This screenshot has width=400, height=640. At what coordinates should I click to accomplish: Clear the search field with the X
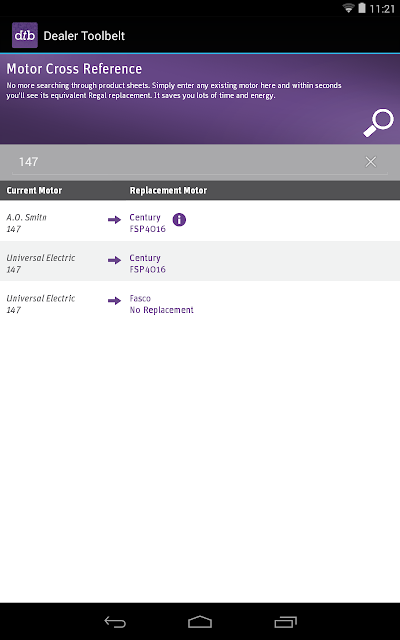click(371, 162)
